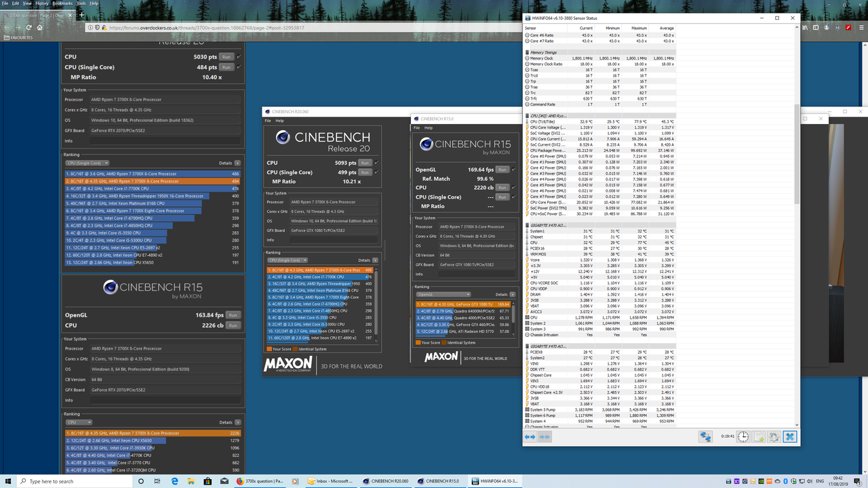Open Microsoft Store from taskbar
The width and height of the screenshot is (868, 488).
coord(209,481)
